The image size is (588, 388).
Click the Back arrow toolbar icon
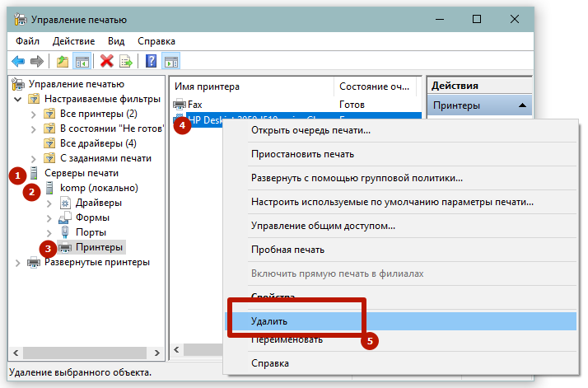pyautogui.click(x=18, y=61)
